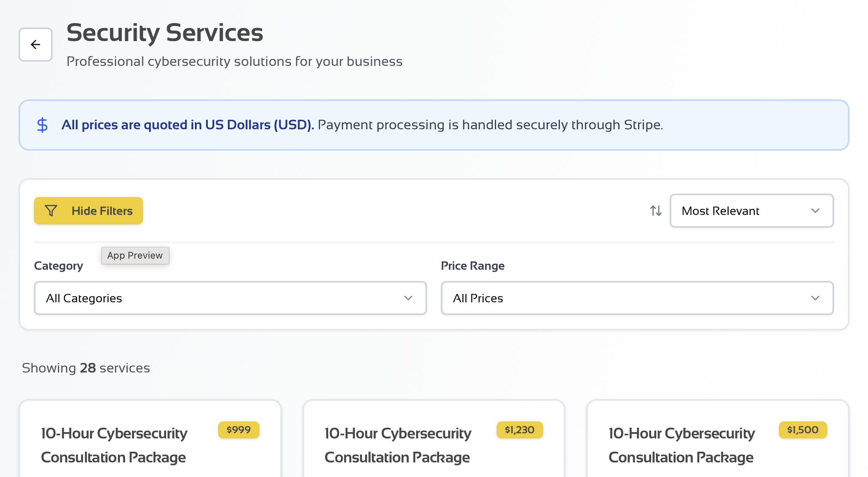Screen dimensions: 868x477
Task: Click chevron in All Categories dropdown
Action: point(408,298)
